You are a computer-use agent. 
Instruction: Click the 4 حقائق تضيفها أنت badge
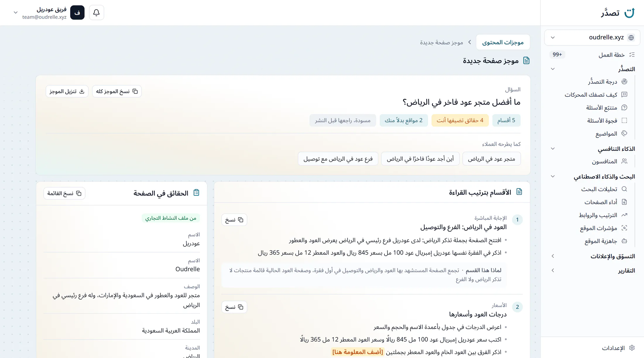point(460,120)
